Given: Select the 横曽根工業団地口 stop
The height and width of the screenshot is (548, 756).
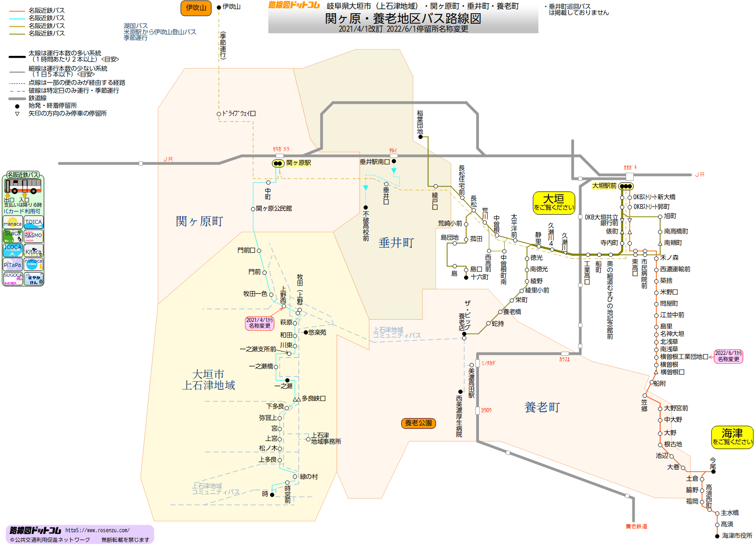Looking at the screenshot, I should [656, 357].
